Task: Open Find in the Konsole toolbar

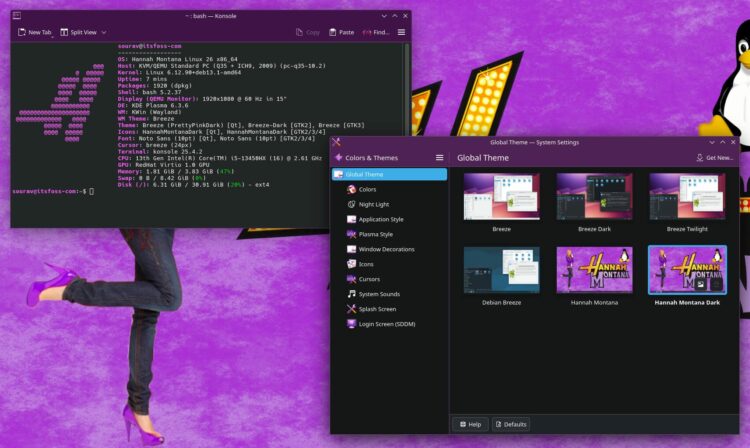Action: [376, 32]
